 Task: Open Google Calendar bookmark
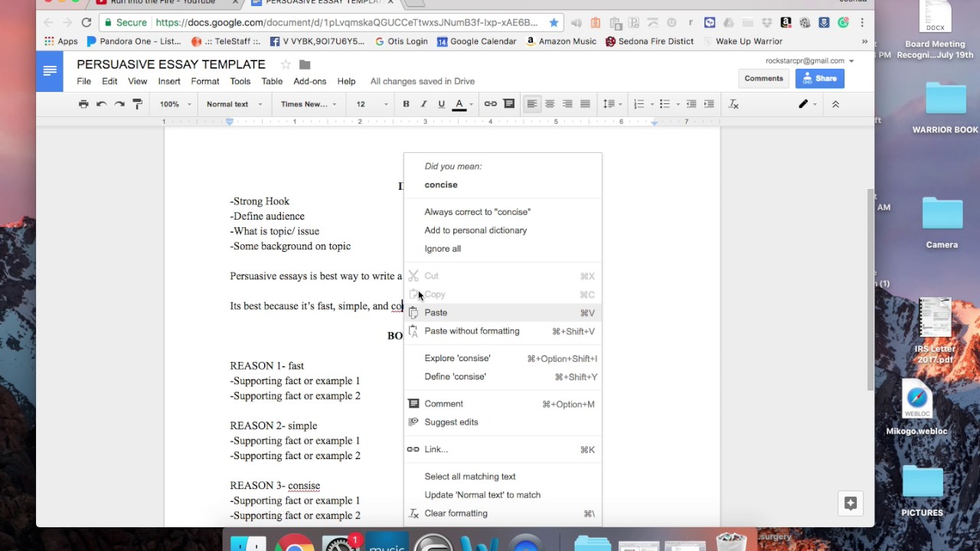476,41
